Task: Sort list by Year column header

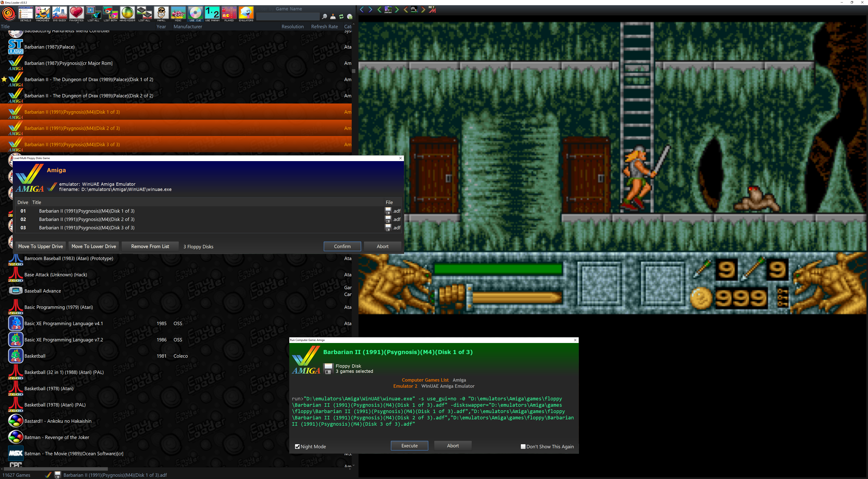Action: pyautogui.click(x=161, y=27)
